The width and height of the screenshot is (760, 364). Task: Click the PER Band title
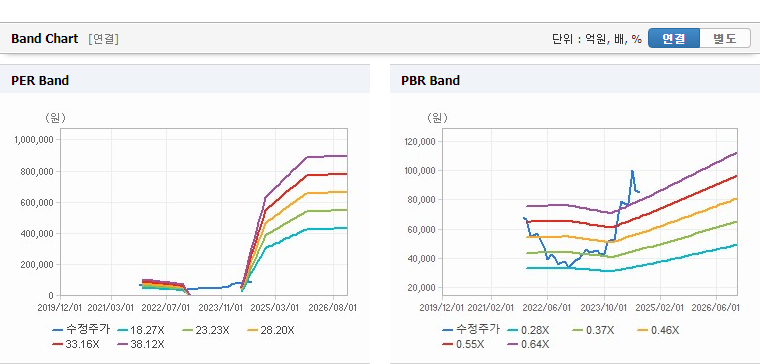[40, 80]
